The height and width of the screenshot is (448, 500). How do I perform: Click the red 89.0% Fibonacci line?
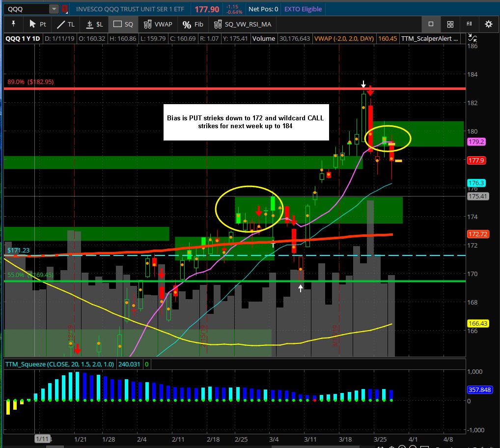[235, 88]
